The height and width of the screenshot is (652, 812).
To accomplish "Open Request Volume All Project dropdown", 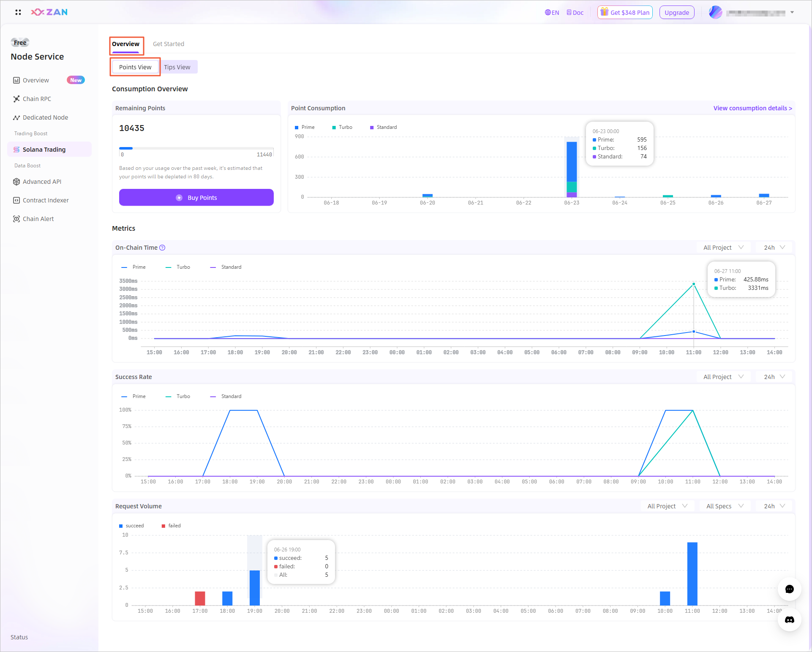I will click(x=667, y=506).
